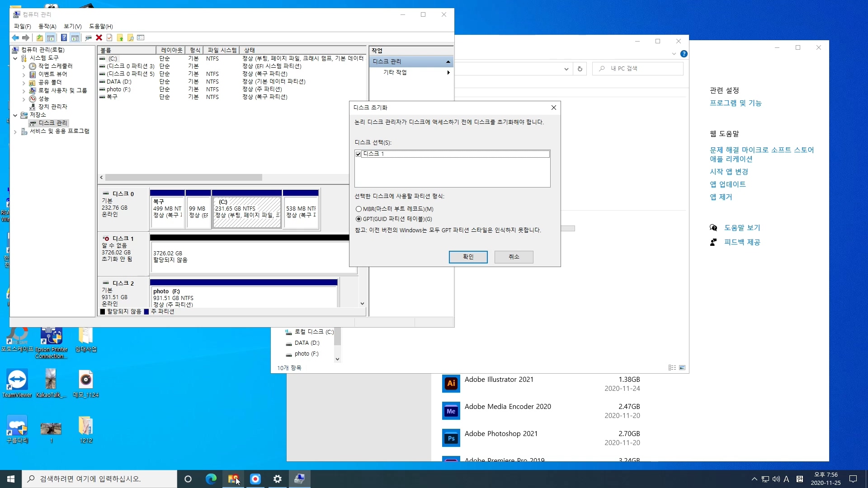Open the 동작(A) menu
This screenshot has width=868, height=488.
pyautogui.click(x=47, y=27)
